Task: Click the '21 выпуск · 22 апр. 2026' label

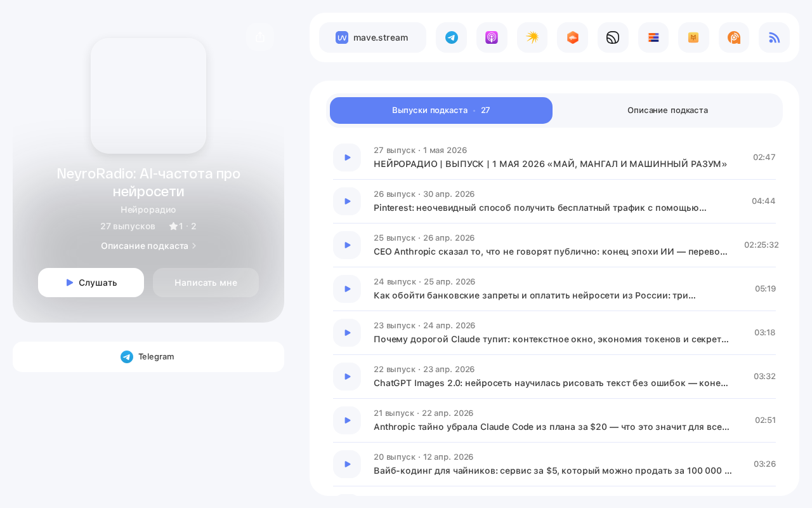Action: 423,413
